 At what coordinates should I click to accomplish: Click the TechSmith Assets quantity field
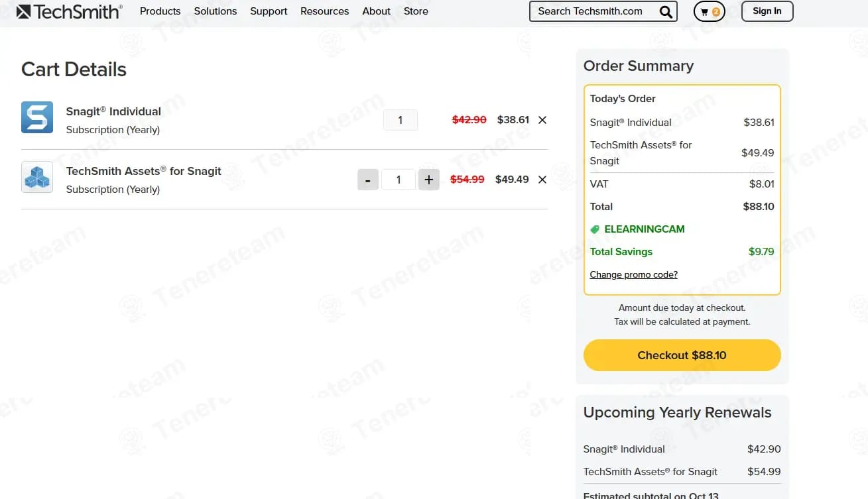point(399,180)
